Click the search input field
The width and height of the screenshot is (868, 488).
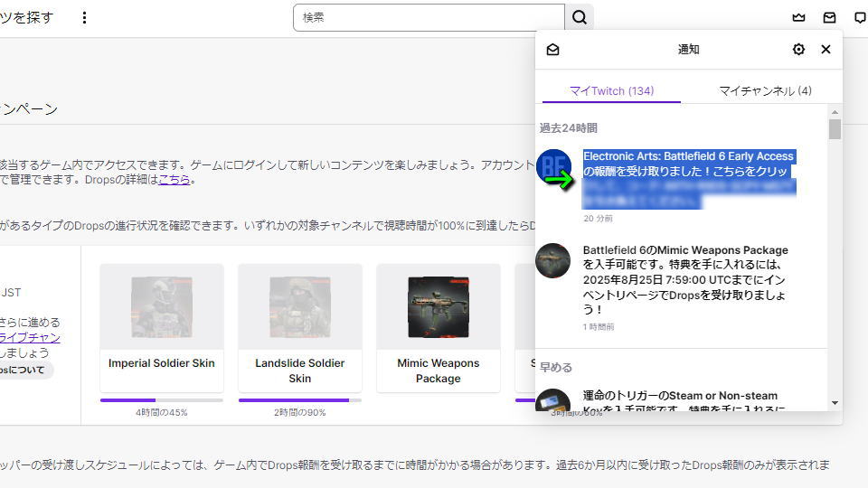tap(429, 18)
